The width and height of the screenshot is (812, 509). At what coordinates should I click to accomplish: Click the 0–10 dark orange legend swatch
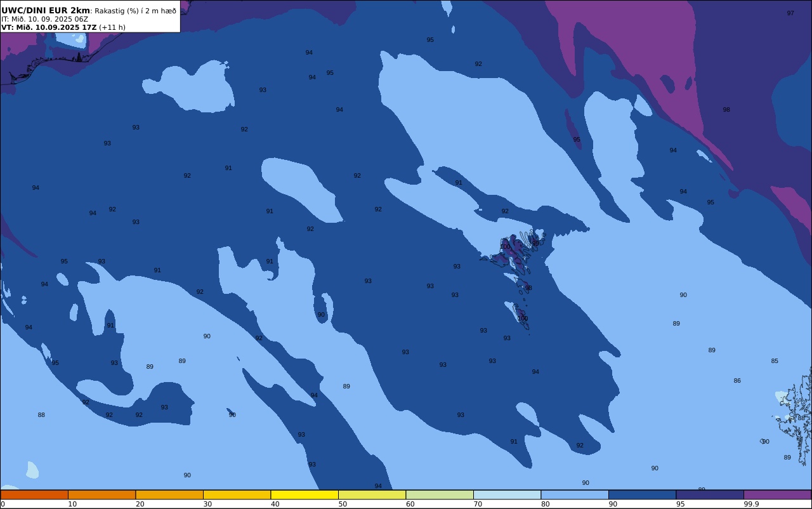(34, 494)
